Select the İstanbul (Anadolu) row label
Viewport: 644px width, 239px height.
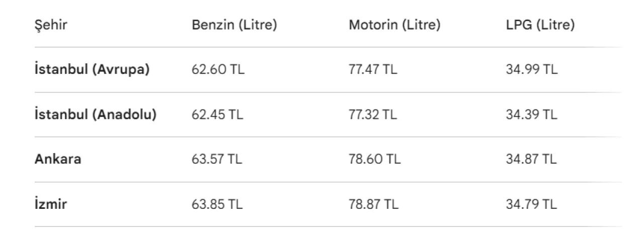96,114
